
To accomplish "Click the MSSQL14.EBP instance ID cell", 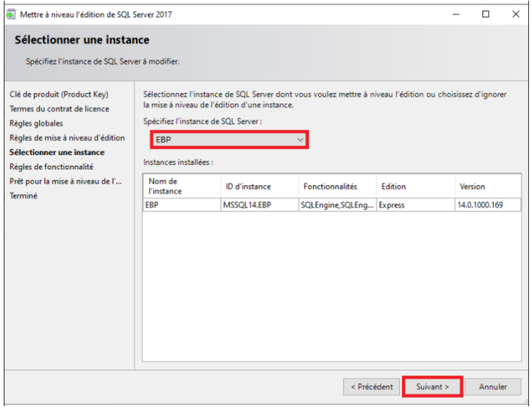I will (x=260, y=205).
